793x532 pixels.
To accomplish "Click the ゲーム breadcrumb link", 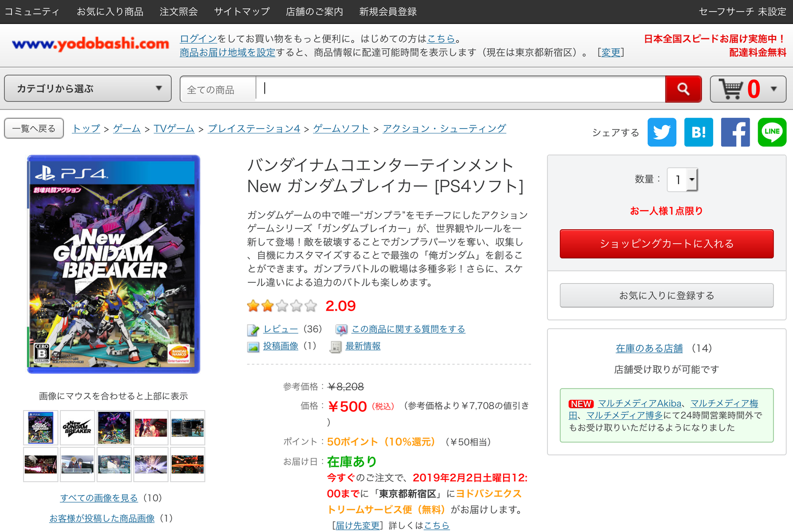I will (127, 129).
